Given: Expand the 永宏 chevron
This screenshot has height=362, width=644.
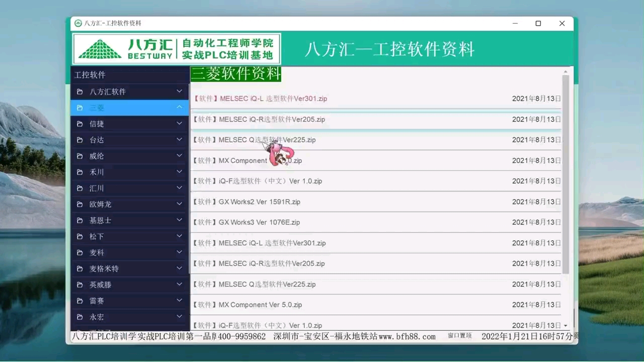Looking at the screenshot, I should tap(179, 316).
